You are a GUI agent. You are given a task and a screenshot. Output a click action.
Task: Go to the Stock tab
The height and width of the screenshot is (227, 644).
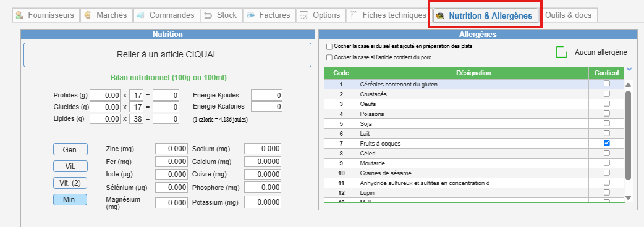pos(221,15)
